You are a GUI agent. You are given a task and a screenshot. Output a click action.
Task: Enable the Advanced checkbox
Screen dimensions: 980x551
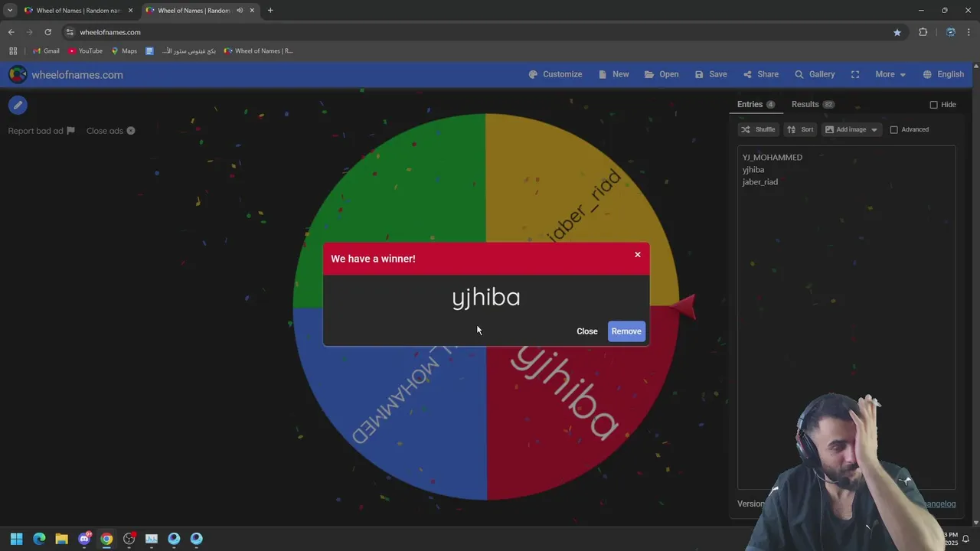[893, 129]
